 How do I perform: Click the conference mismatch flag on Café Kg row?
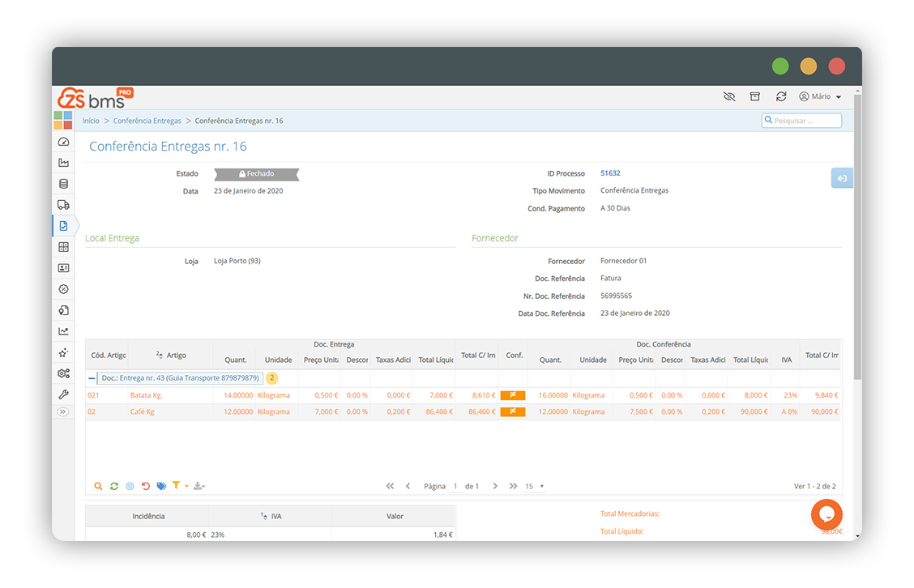pos(513,411)
